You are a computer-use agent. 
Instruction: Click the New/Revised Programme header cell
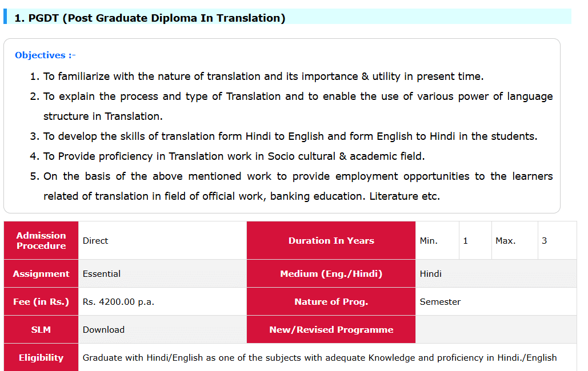(x=331, y=329)
